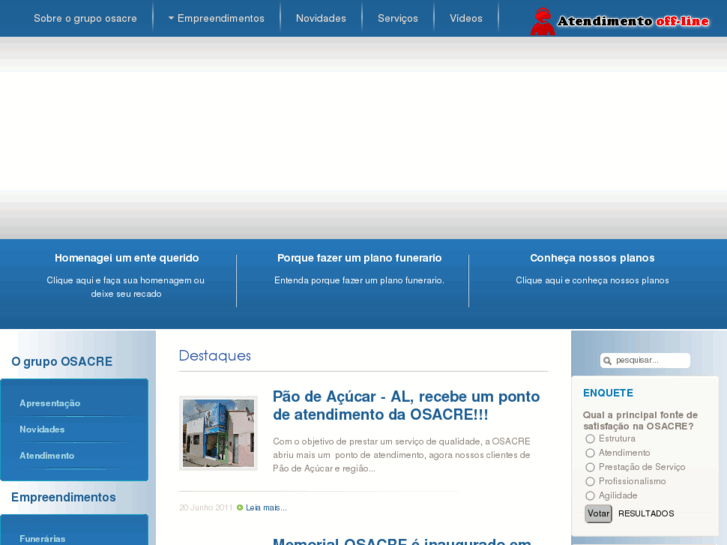Click the ENQUETE poll heading
727x545 pixels.
pos(608,393)
